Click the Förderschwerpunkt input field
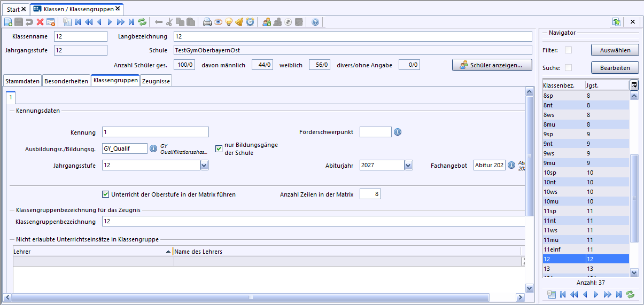 [376, 132]
